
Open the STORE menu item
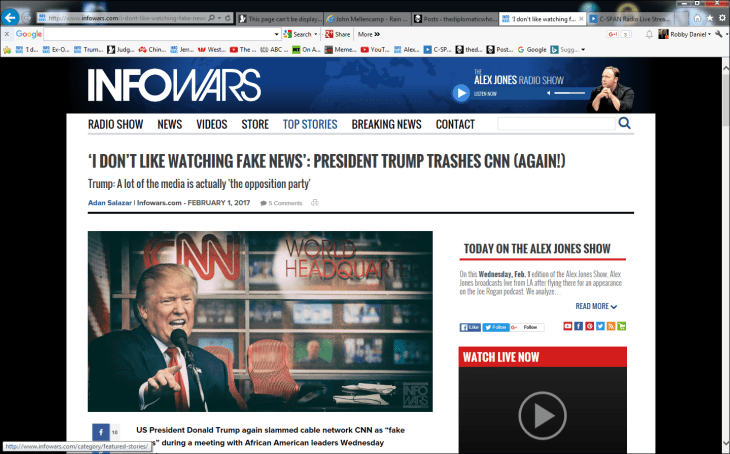coord(255,124)
